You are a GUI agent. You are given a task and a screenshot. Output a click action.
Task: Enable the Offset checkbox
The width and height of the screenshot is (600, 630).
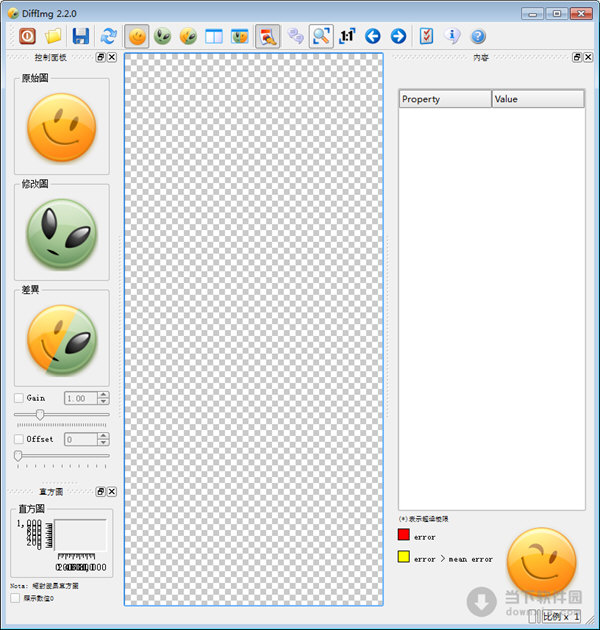[19, 439]
